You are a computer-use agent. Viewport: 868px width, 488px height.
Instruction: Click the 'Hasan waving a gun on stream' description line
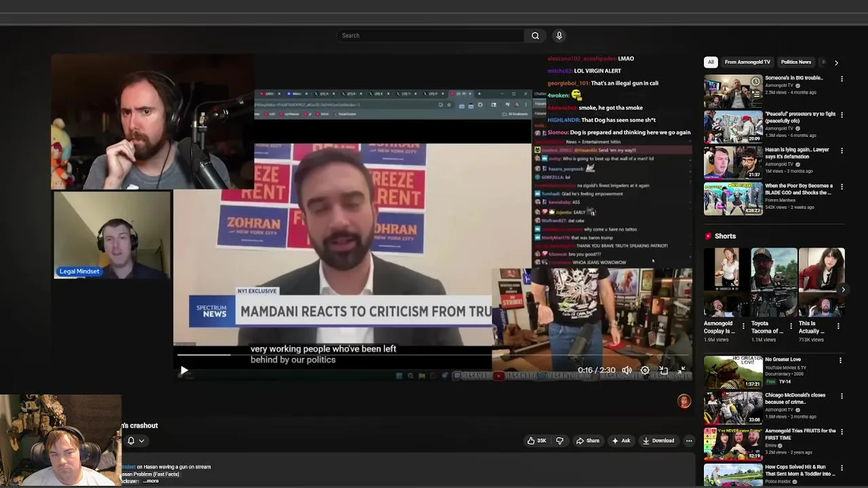point(174,467)
